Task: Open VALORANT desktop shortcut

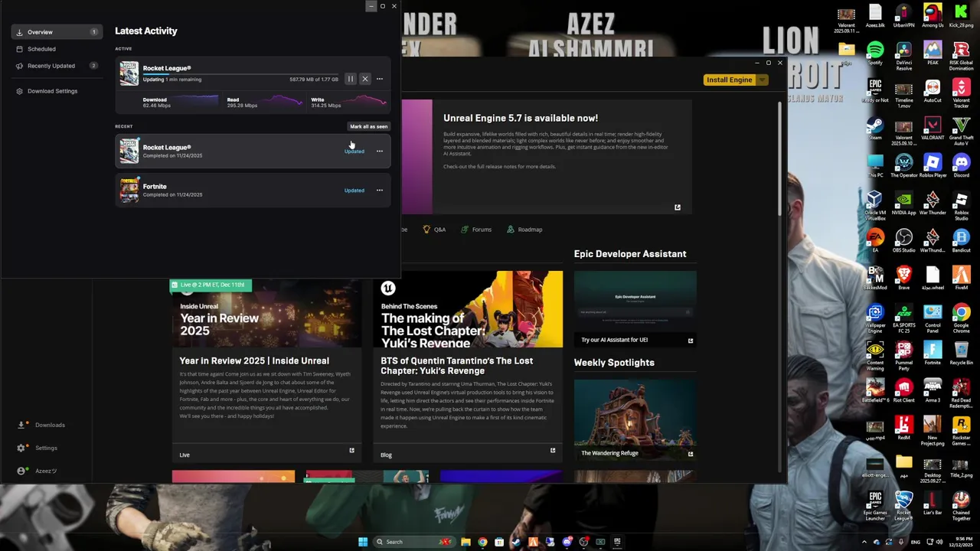Action: (x=933, y=129)
